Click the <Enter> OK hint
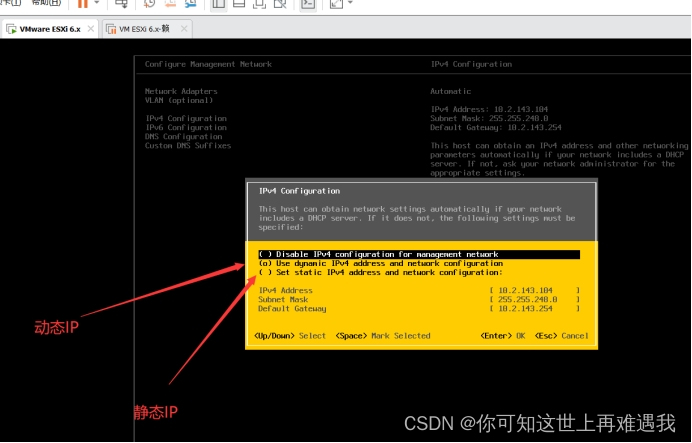 pyautogui.click(x=503, y=336)
